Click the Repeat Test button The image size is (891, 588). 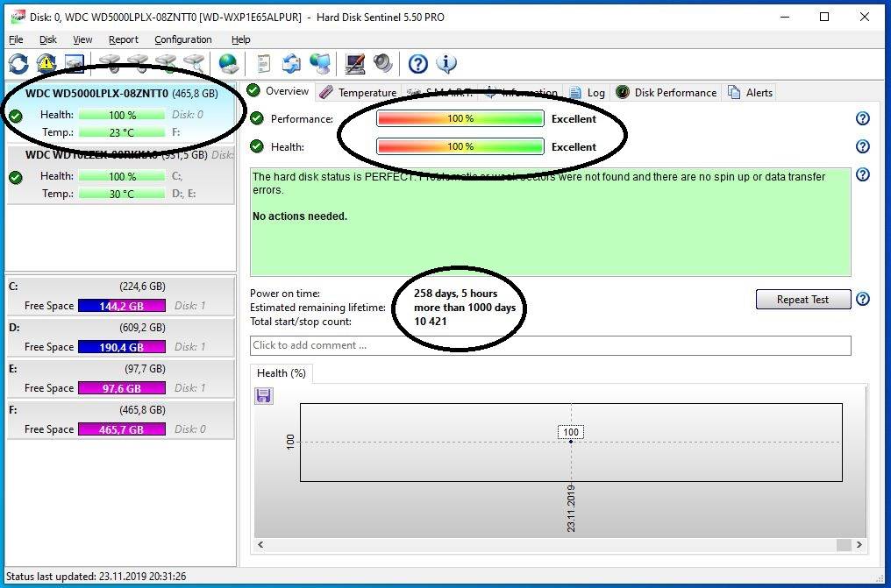(803, 299)
